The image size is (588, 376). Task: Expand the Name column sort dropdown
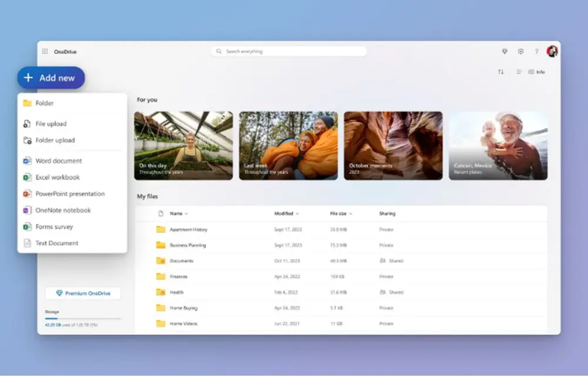click(x=186, y=214)
